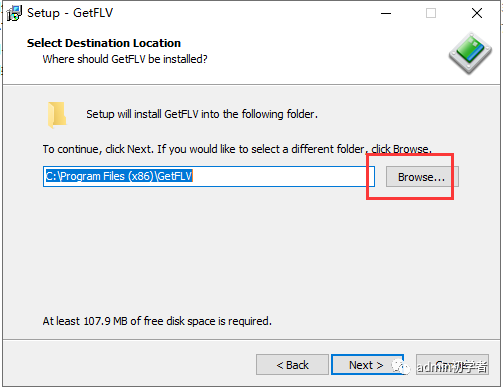Click the free disk space requirement label
Screen dimensions: 503x389
(157, 321)
